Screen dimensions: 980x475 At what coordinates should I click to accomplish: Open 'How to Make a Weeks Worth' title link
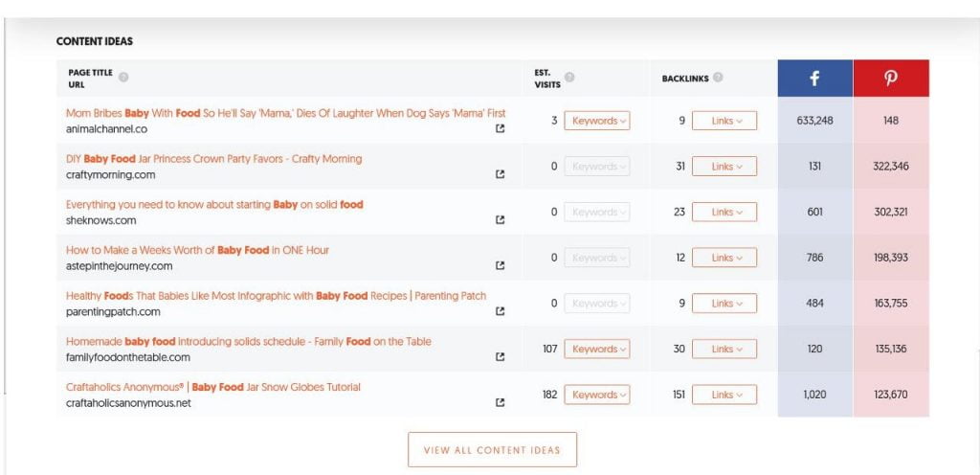tap(197, 250)
